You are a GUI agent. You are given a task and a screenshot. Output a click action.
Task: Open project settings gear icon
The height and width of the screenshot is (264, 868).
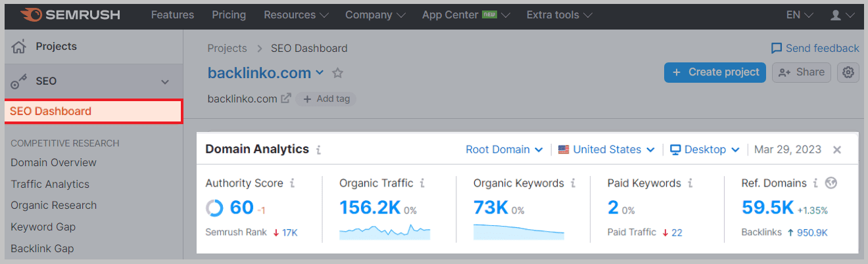click(x=848, y=72)
